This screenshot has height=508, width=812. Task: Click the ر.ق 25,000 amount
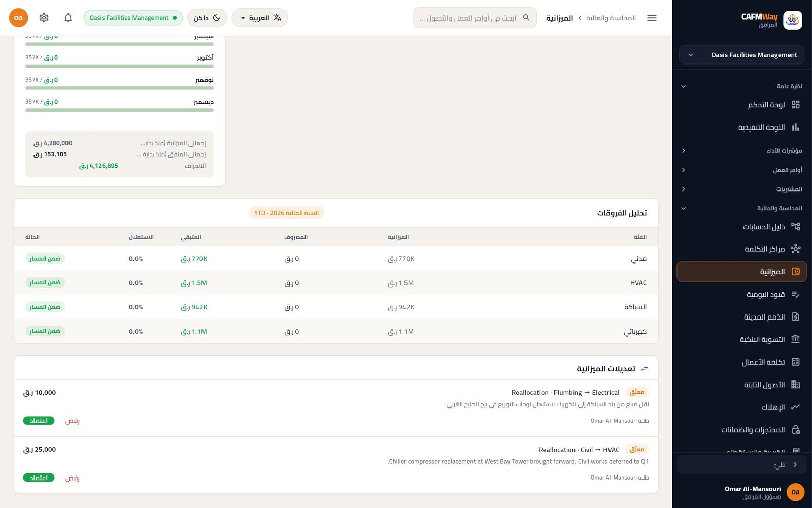(40, 450)
